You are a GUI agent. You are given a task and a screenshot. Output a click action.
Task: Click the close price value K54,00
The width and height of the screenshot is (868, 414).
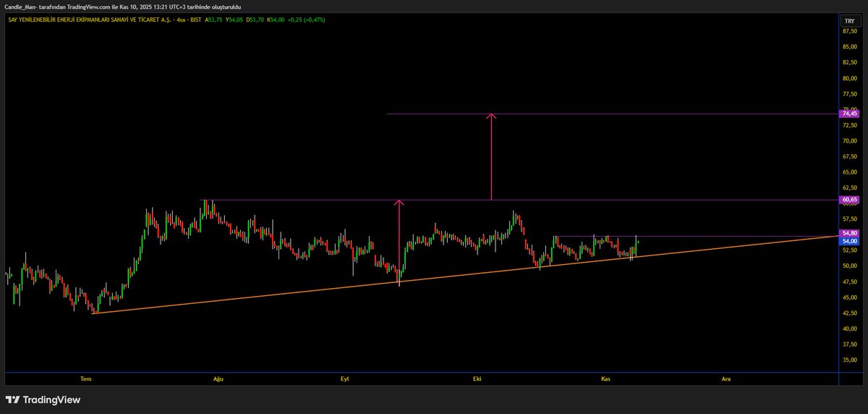pos(276,20)
